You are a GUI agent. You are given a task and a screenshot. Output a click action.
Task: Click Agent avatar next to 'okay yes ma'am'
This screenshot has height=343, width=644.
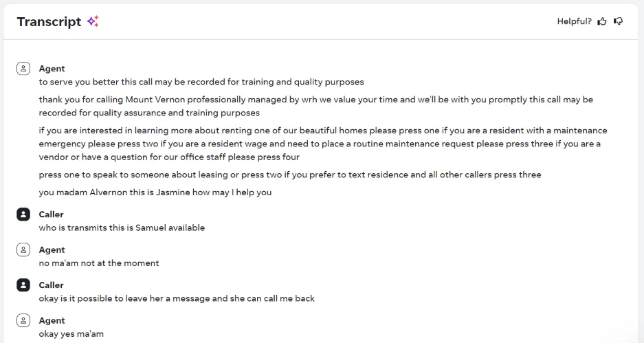click(23, 320)
